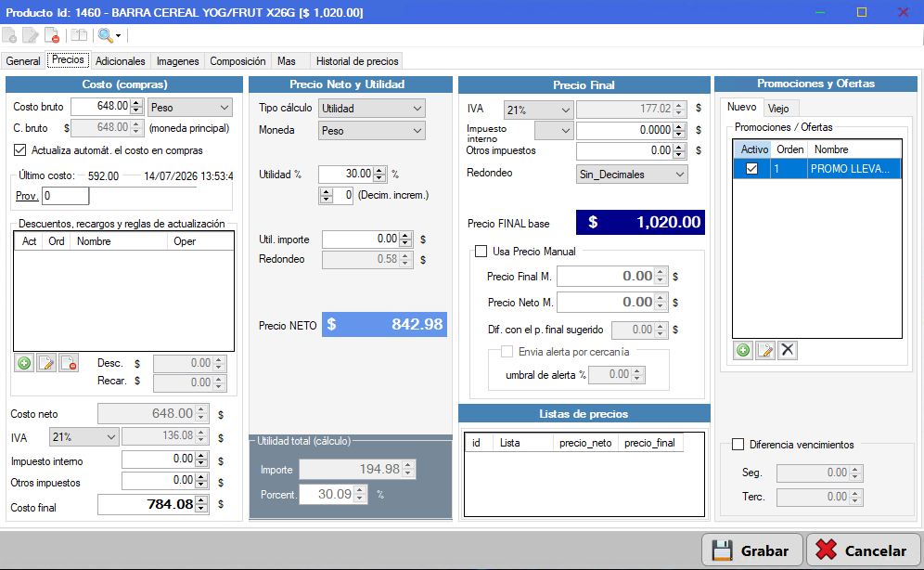This screenshot has width=924, height=570.
Task: Open the Impuesto interno dropdown under Precio Final
Action: (553, 130)
